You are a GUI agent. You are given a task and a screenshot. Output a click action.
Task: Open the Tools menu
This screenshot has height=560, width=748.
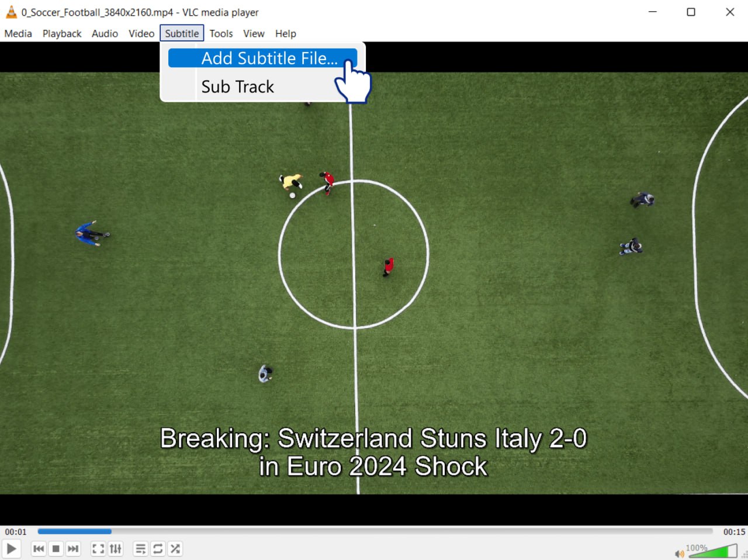click(x=221, y=33)
